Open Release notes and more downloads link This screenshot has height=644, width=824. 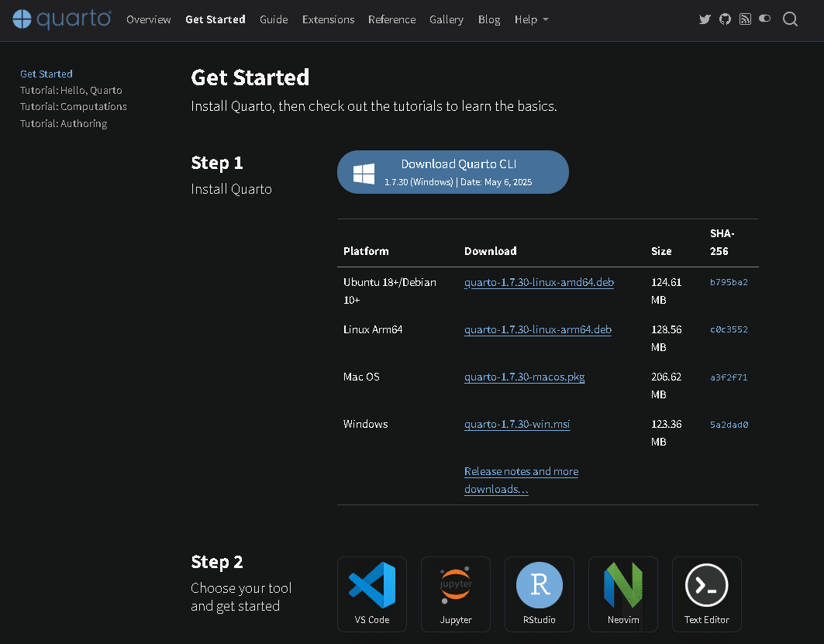pos(522,480)
